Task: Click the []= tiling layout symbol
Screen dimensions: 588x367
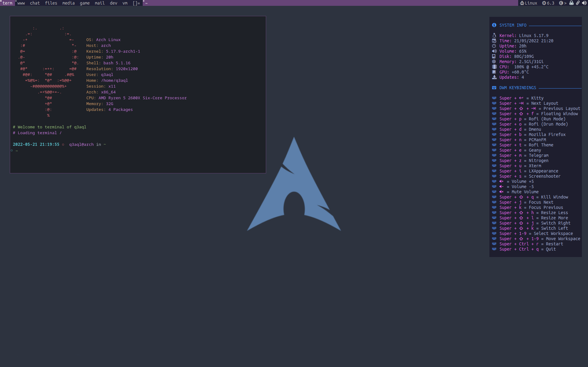Action: (x=136, y=3)
